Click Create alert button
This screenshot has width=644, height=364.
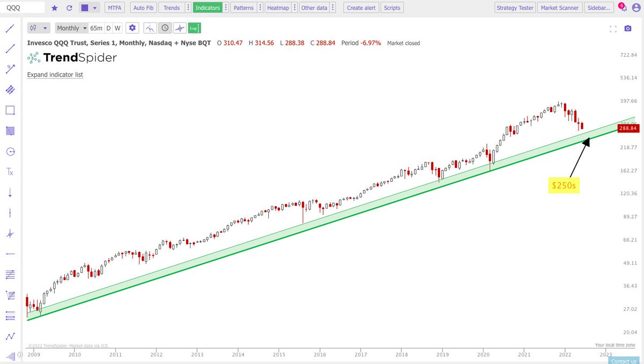point(362,8)
